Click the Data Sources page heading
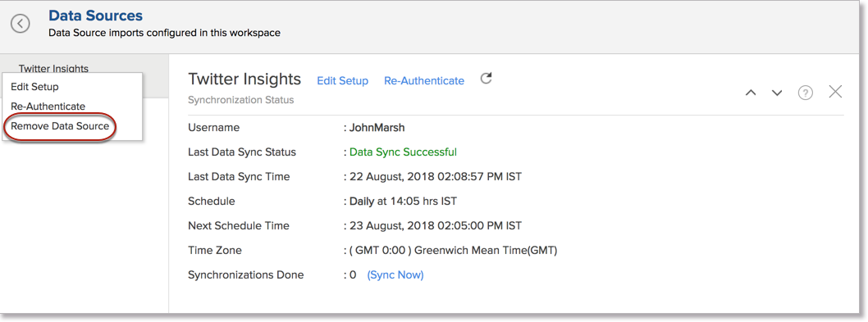The height and width of the screenshot is (322, 868). [x=96, y=16]
